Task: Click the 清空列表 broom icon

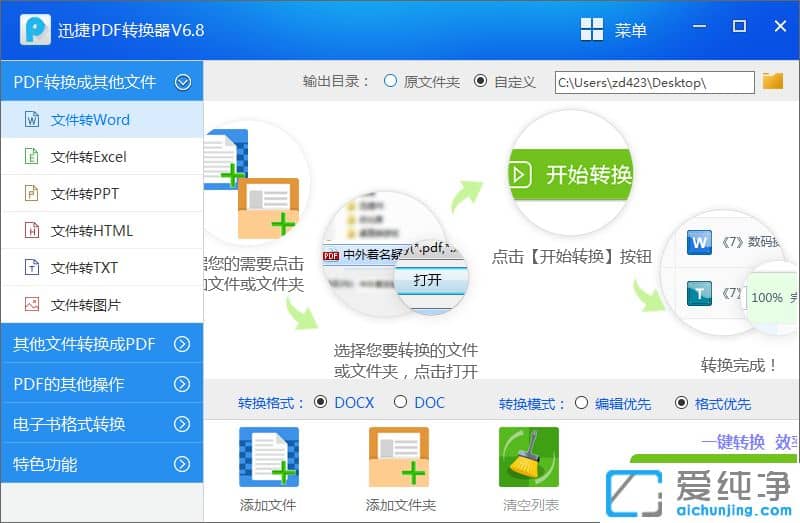Action: tap(529, 457)
